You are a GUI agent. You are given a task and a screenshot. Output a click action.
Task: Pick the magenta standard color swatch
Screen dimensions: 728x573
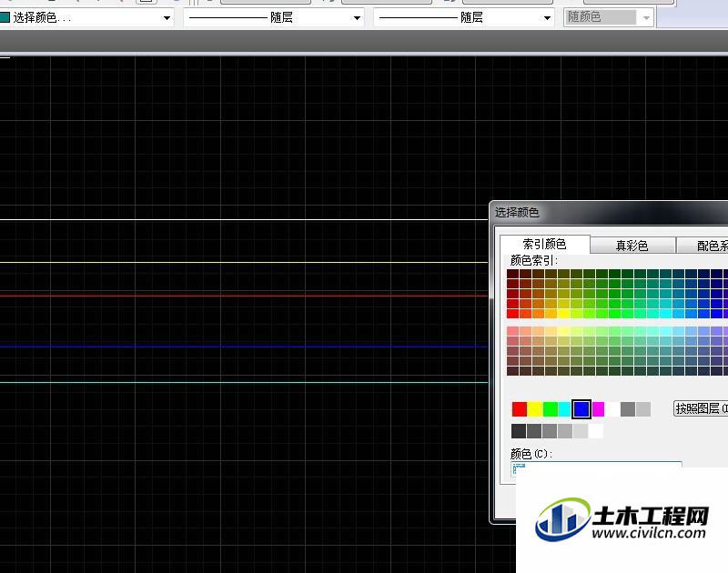coord(598,409)
